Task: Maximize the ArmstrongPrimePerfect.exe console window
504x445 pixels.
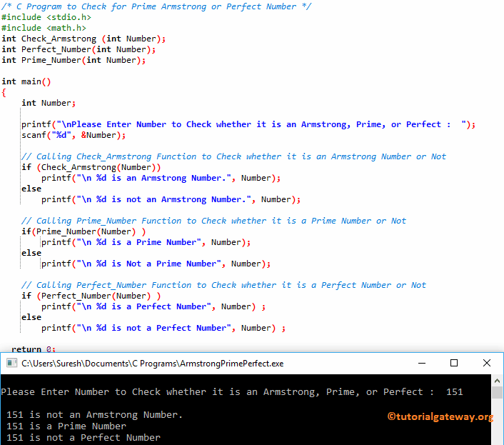Action: (x=454, y=364)
